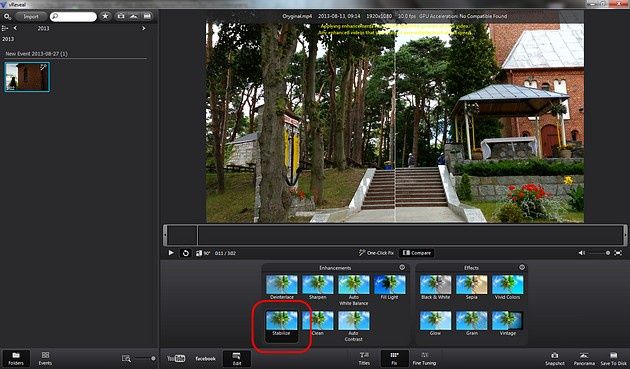Show videos only with camera filter icon
The height and width of the screenshot is (369, 630).
(x=121, y=16)
